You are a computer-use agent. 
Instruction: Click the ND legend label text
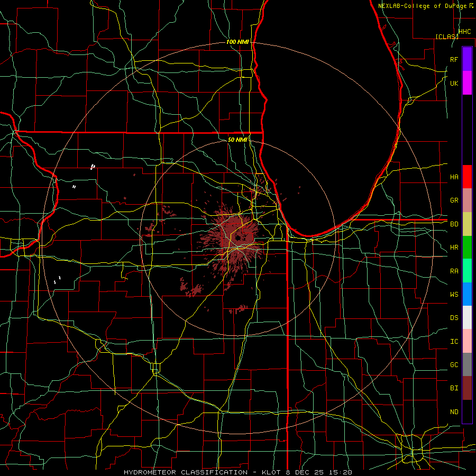454,412
